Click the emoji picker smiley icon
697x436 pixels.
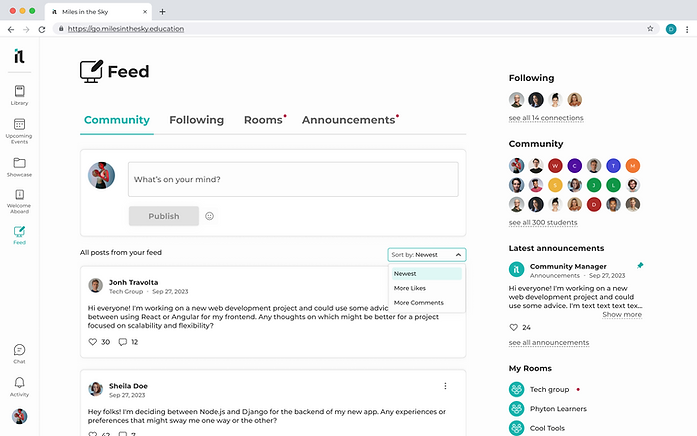[210, 216]
